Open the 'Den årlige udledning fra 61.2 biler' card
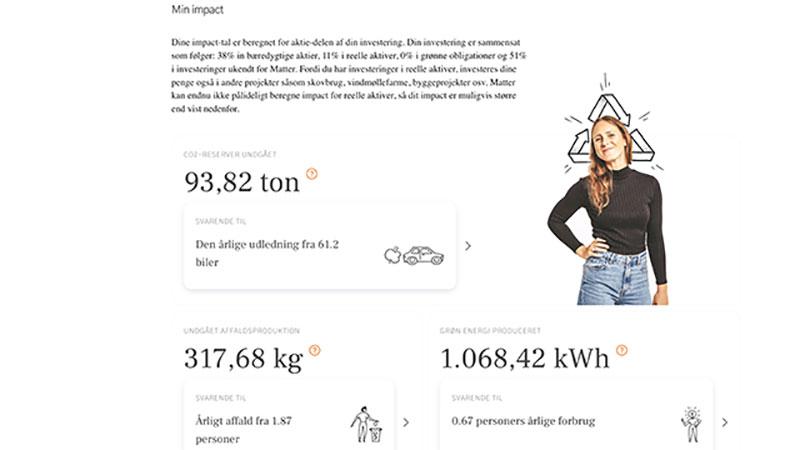The height and width of the screenshot is (450, 800). tap(319, 246)
